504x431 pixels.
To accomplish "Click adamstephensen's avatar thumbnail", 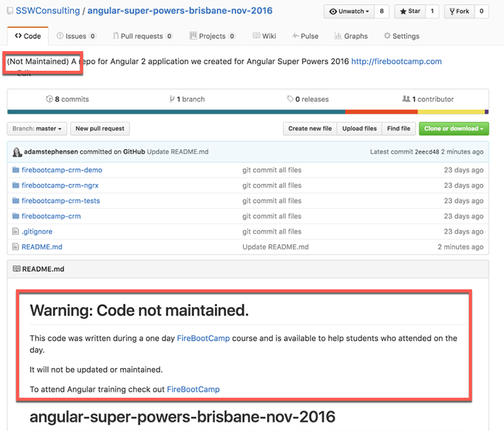I will pyautogui.click(x=17, y=152).
